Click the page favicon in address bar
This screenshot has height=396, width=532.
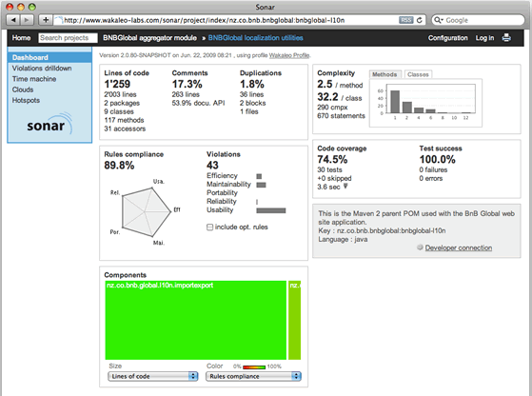click(x=59, y=20)
